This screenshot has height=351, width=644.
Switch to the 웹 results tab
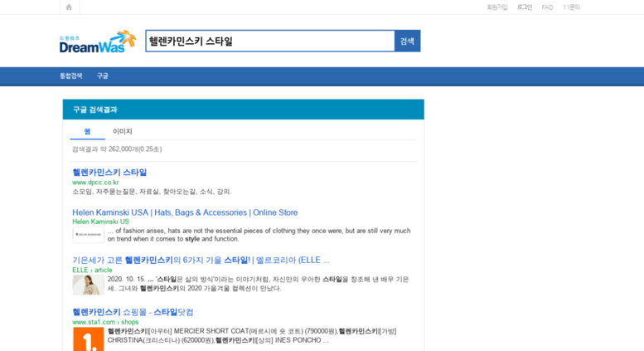tap(88, 132)
